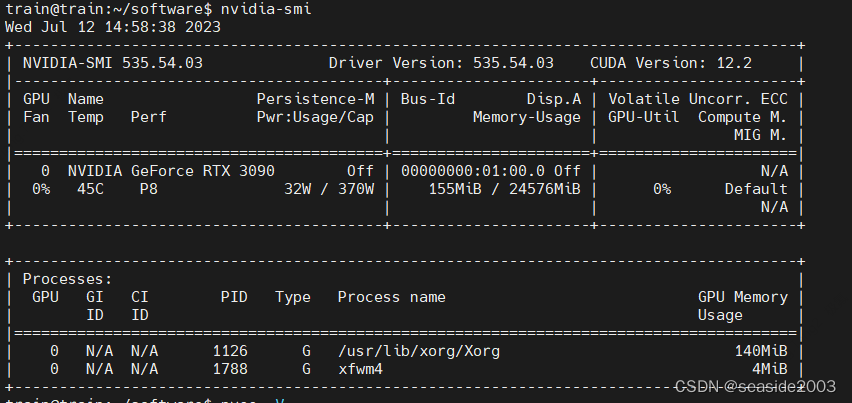Click 'NVIDIA GeForce RTX 3090' GPU name
Image resolution: width=852 pixels, height=403 pixels.
[x=171, y=171]
